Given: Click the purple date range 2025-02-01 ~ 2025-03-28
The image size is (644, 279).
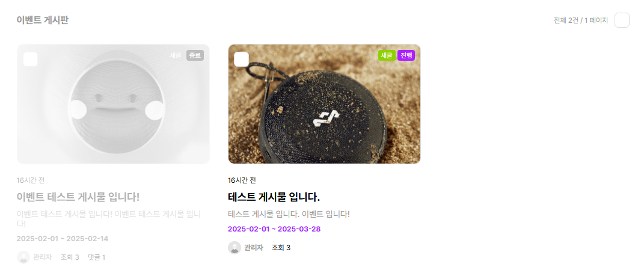Looking at the screenshot, I should pos(274,229).
